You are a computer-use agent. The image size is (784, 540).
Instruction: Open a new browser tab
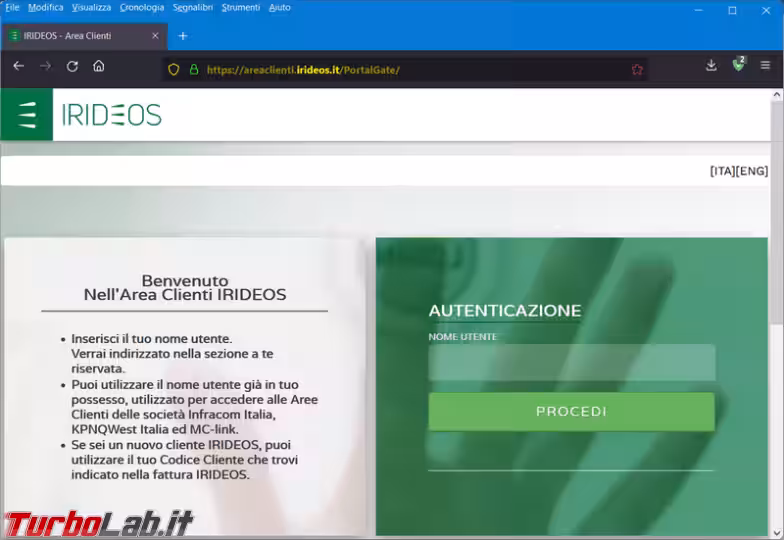tap(183, 36)
